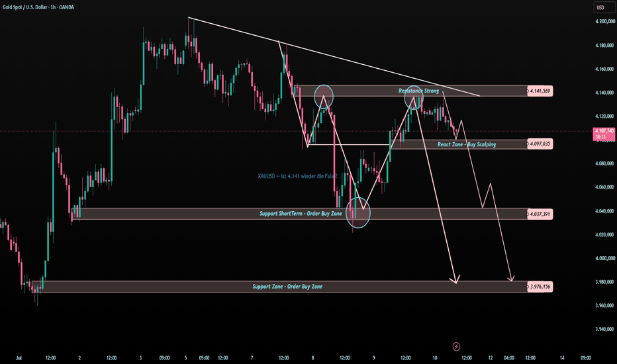Image resolution: width=617 pixels, height=364 pixels.
Task: Click the 4.200,000 price axis label
Action: tap(605, 22)
